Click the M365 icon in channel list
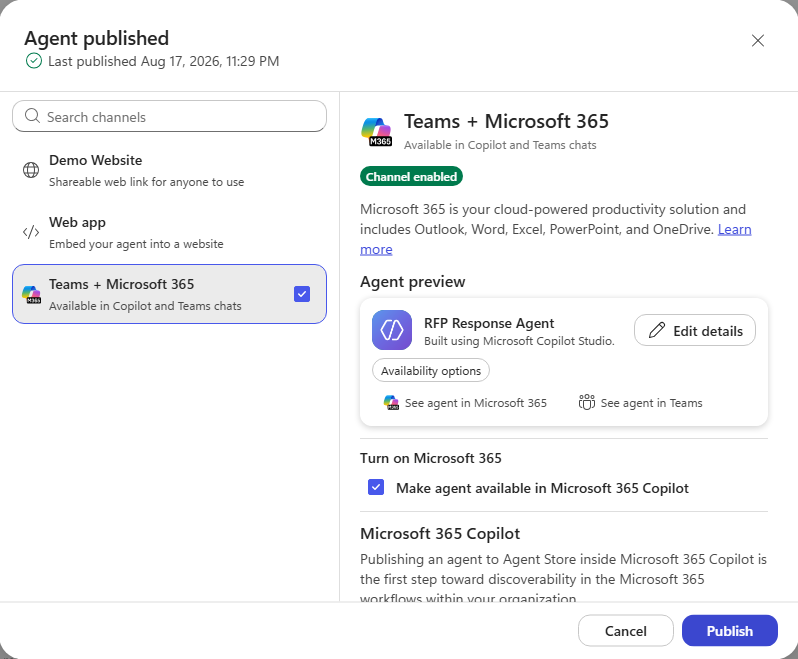Screen dimensions: 798x659 coord(31,294)
